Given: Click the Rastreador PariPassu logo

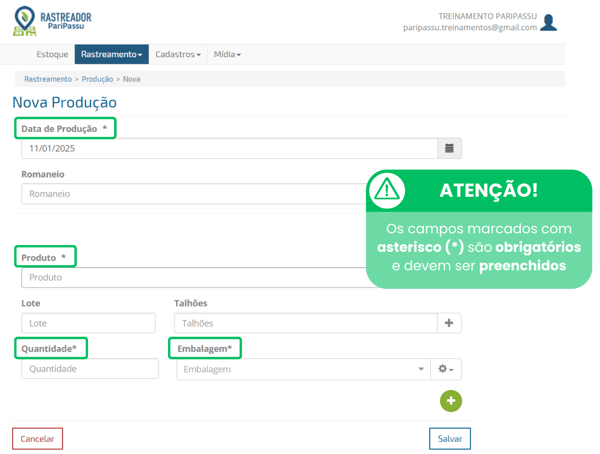Looking at the screenshot, I should pos(52,21).
